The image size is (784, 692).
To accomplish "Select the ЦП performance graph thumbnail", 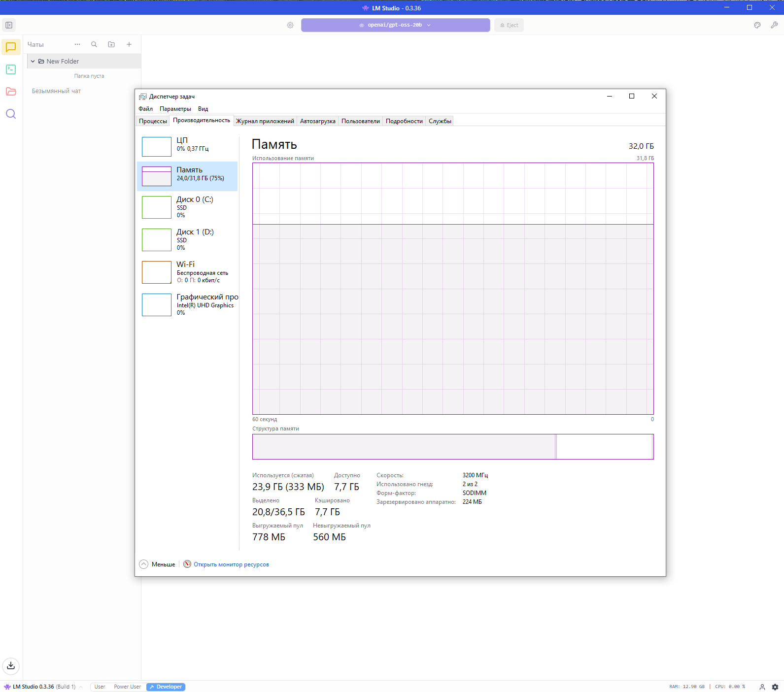I will point(157,146).
